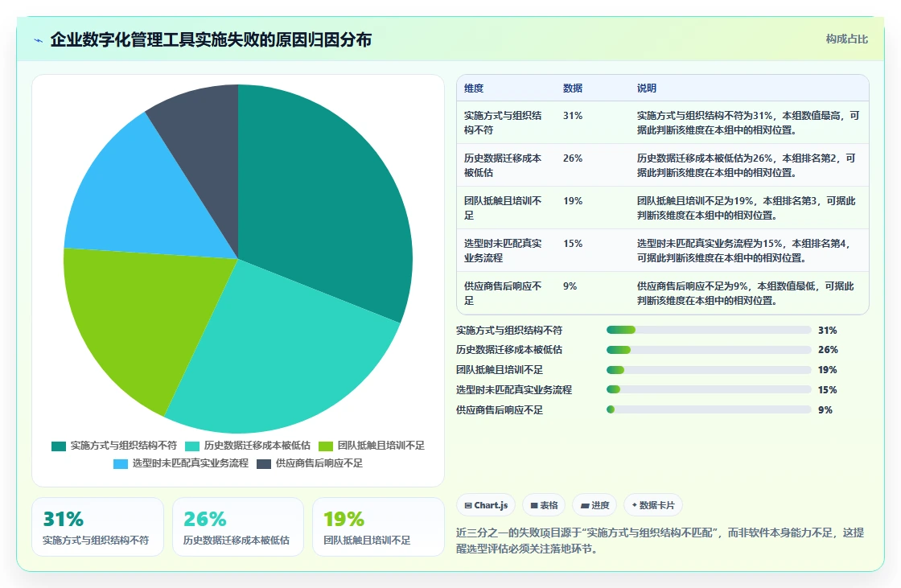Open the 19% summary card
The image size is (901, 588).
(378, 527)
